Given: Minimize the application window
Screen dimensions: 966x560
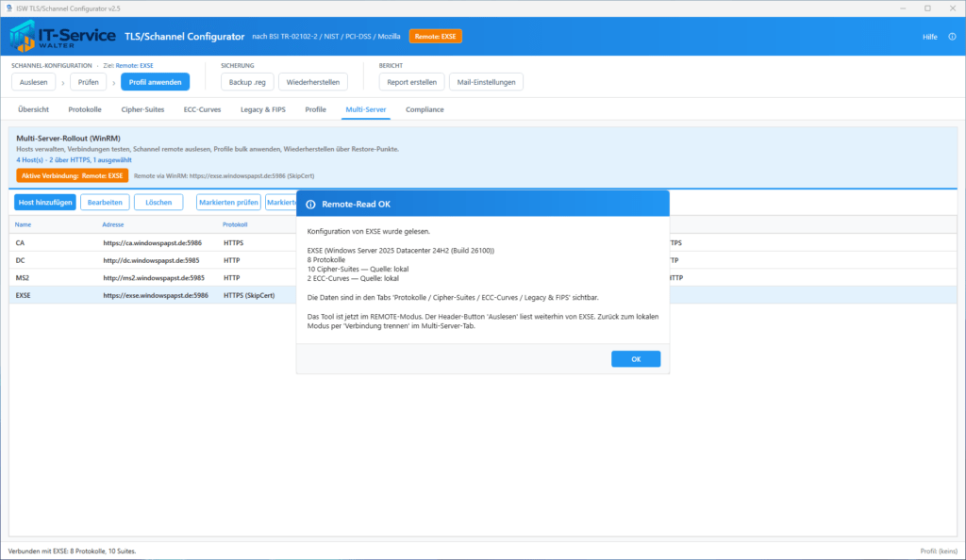Looking at the screenshot, I should point(903,8).
